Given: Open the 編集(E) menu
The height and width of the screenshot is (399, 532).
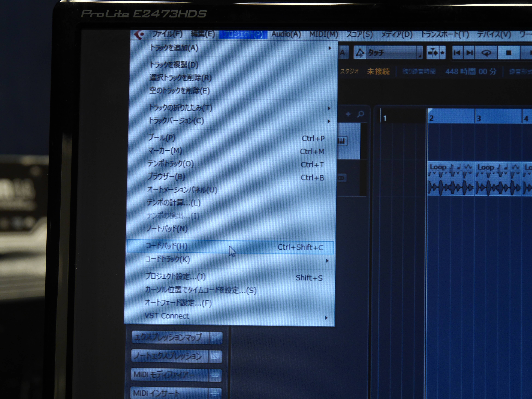Looking at the screenshot, I should (x=203, y=34).
